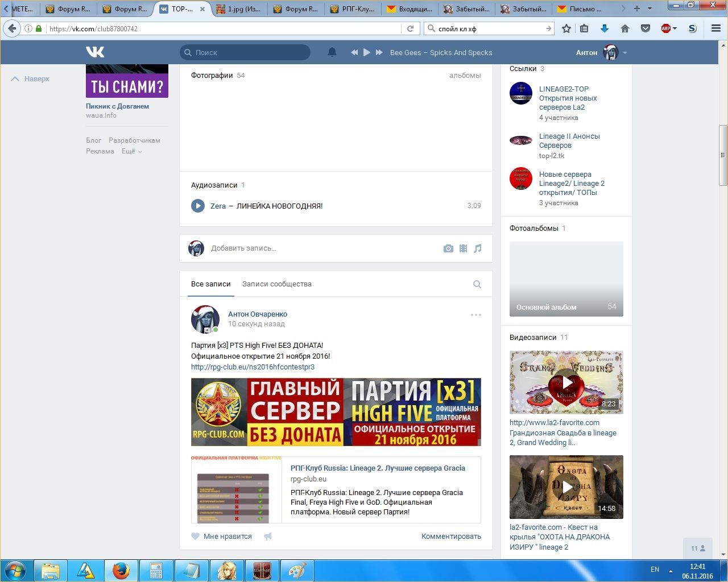Viewport: 728px width, 582px height.
Task: Share the post with the megaphone icon
Action: point(268,536)
